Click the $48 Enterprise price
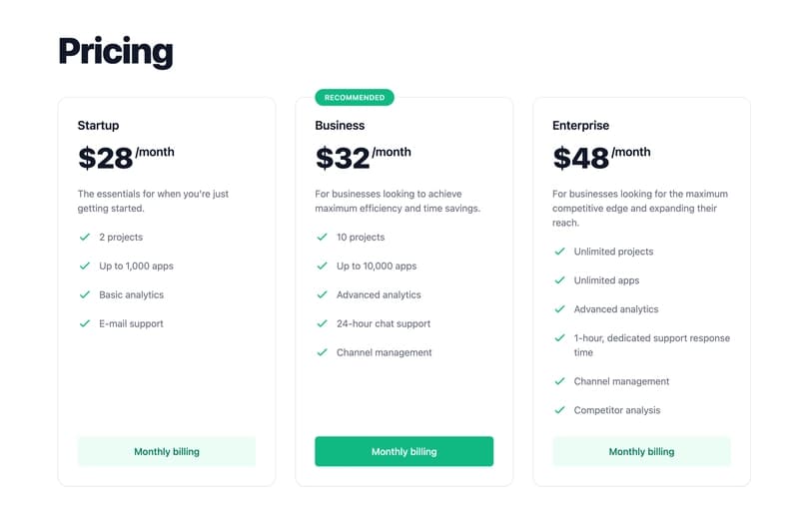The width and height of the screenshot is (799, 532). pos(579,159)
